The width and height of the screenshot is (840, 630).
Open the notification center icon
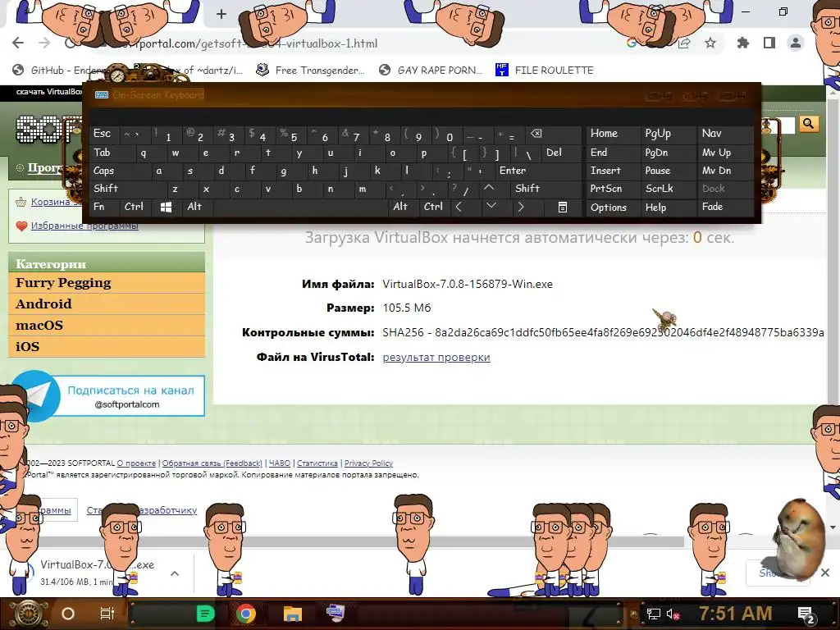tap(806, 615)
